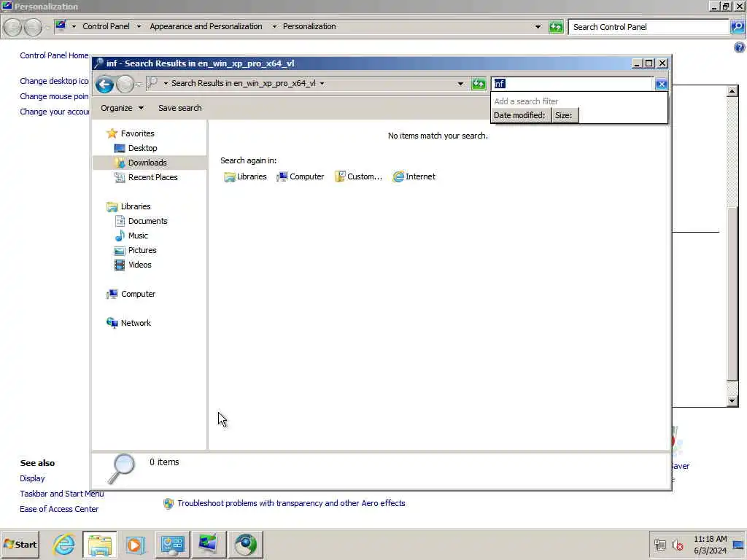Image resolution: width=747 pixels, height=560 pixels.
Task: Go back in search results window
Action: click(x=104, y=85)
